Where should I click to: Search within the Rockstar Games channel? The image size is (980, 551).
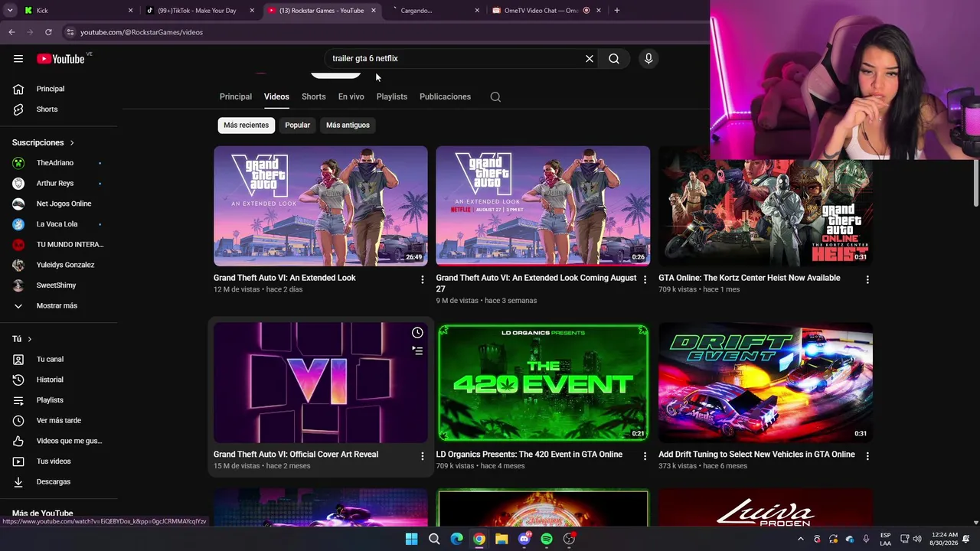click(495, 97)
